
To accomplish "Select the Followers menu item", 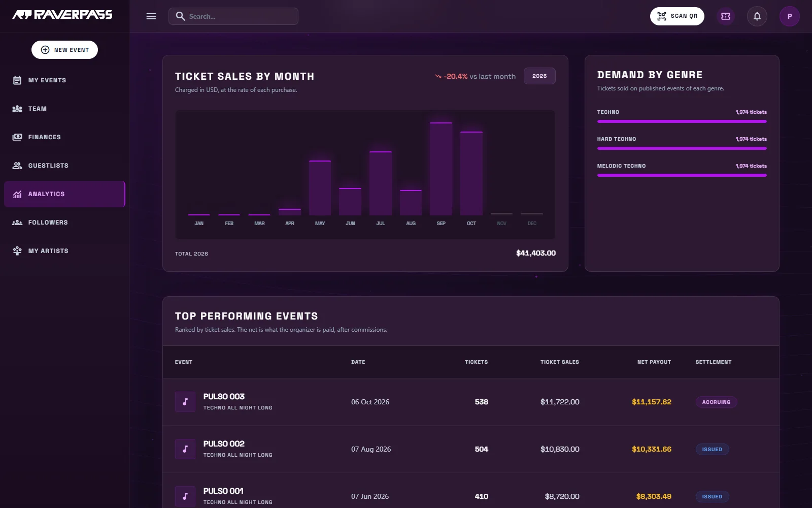I will 64,223.
